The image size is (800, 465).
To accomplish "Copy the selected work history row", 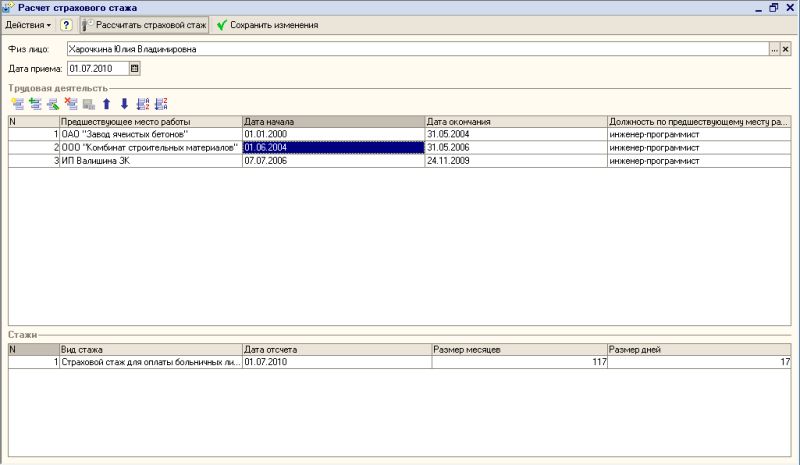I will tap(35, 104).
